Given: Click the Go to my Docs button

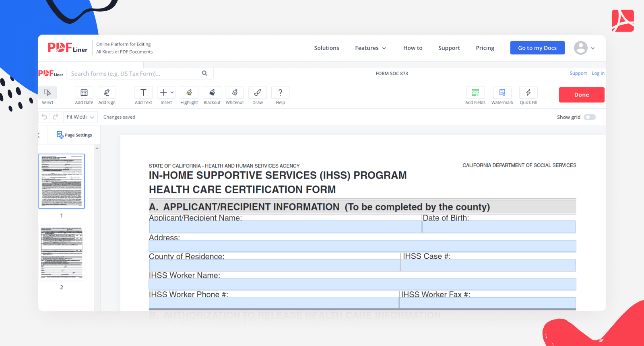Looking at the screenshot, I should coord(537,48).
